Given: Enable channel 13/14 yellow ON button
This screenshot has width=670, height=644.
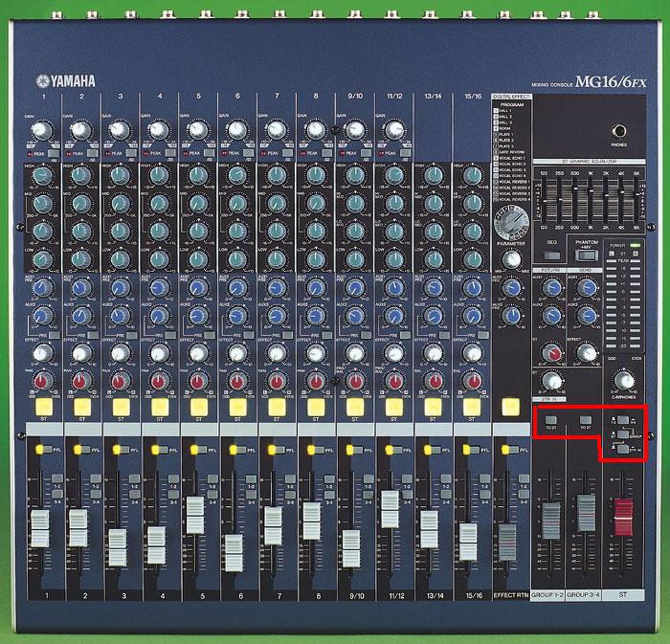Looking at the screenshot, I should click(x=433, y=406).
